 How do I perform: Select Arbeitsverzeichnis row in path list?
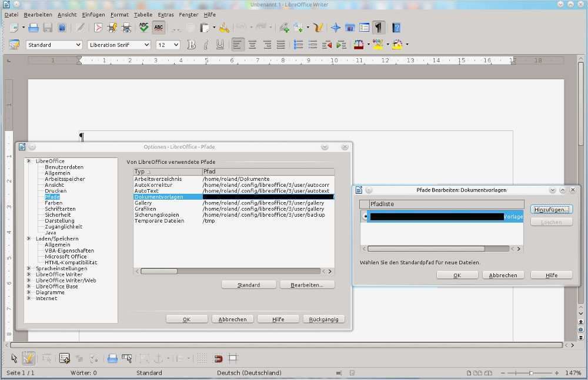coord(158,179)
